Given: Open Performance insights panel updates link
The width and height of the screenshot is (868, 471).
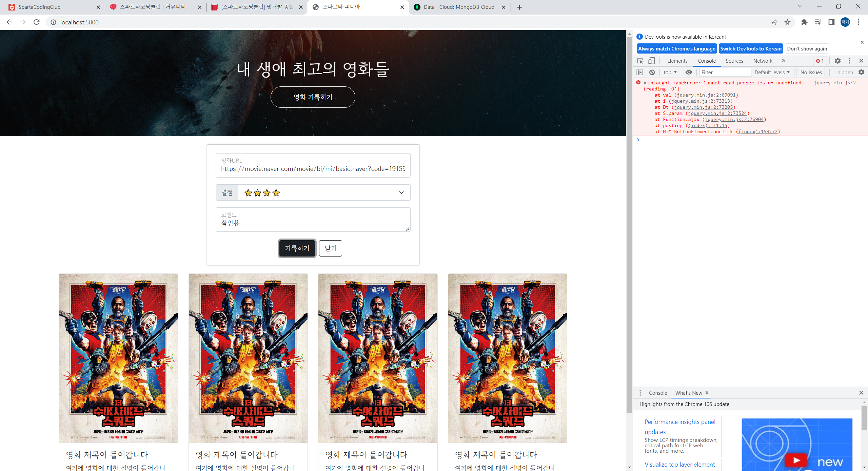Looking at the screenshot, I should [x=680, y=427].
